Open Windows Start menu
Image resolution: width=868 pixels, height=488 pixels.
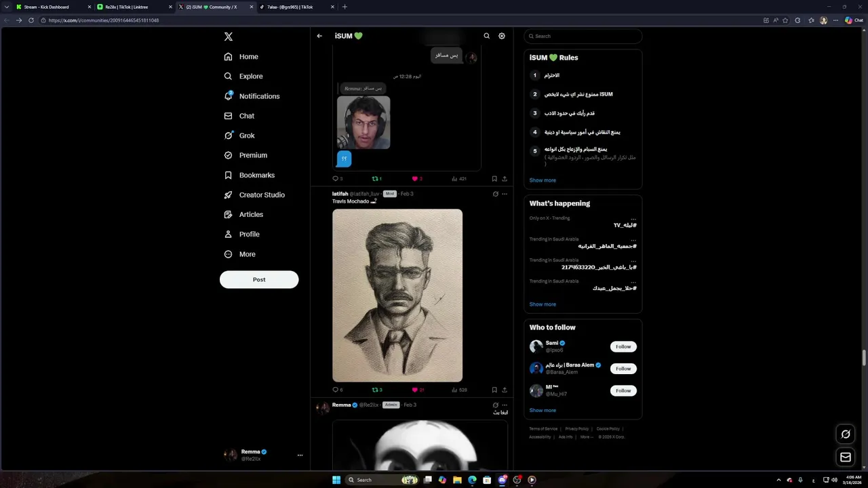[336, 480]
